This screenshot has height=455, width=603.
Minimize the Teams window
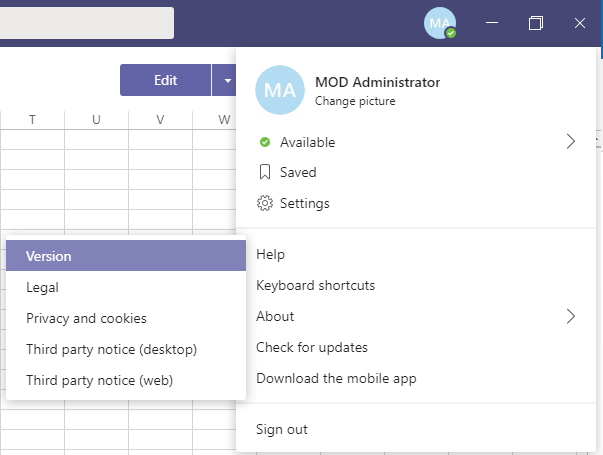click(x=492, y=23)
